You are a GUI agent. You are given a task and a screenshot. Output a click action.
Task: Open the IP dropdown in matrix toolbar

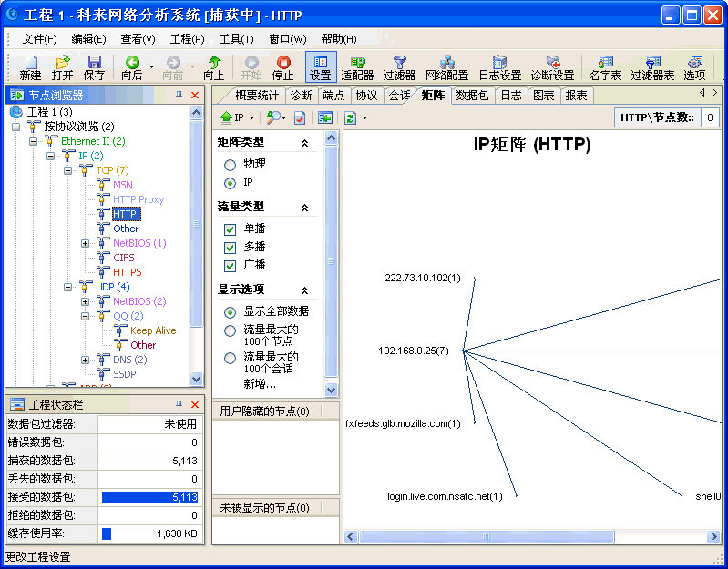click(x=236, y=117)
